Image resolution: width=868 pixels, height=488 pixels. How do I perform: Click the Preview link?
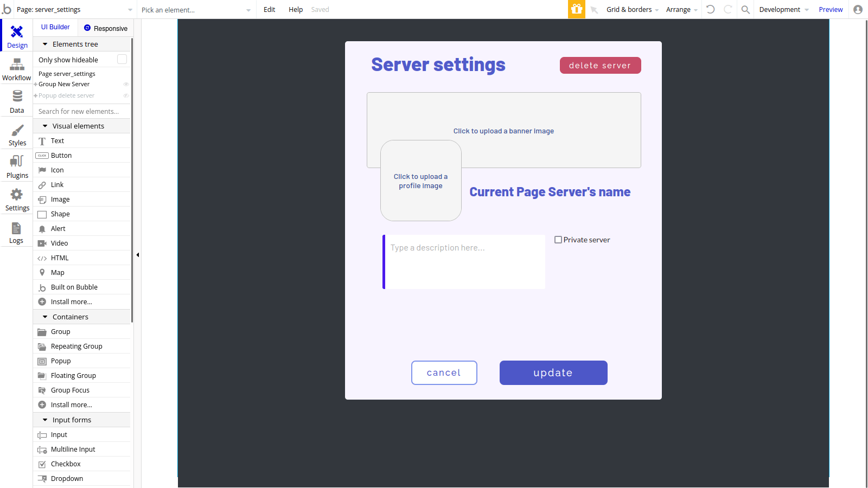pos(831,9)
